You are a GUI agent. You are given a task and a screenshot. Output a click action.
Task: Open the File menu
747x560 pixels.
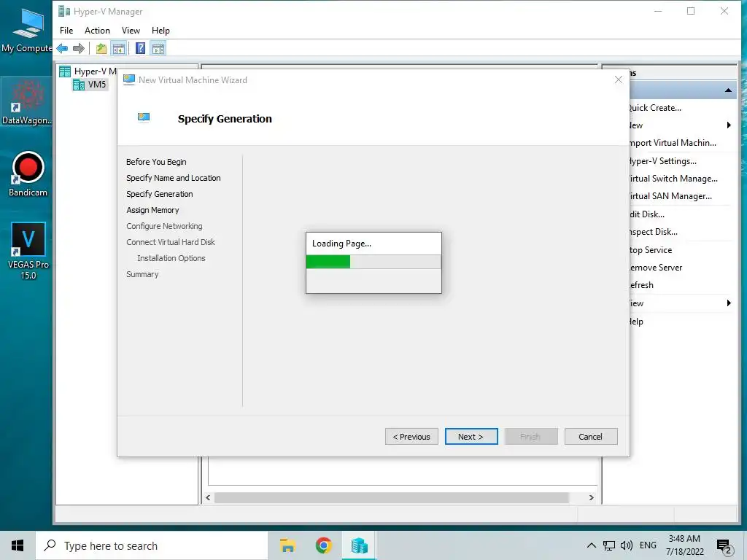pos(66,31)
